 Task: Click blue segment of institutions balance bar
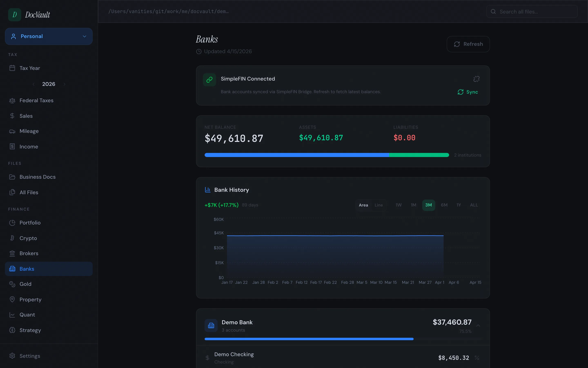(x=297, y=155)
